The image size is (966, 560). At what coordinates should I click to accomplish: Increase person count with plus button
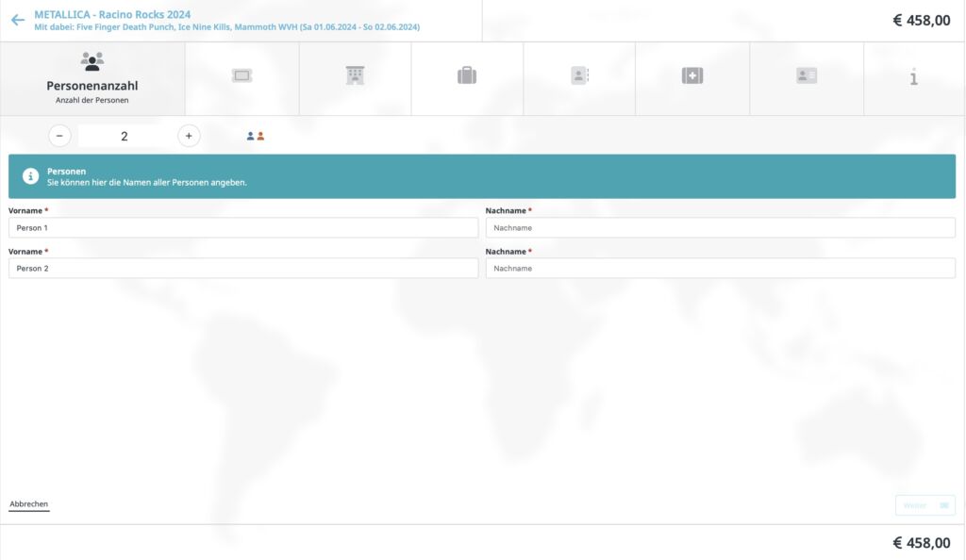point(189,136)
